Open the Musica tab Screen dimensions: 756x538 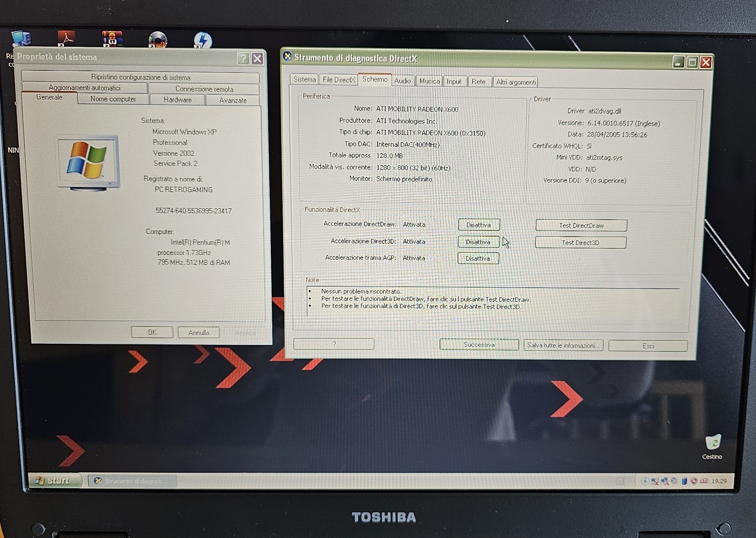[x=430, y=81]
